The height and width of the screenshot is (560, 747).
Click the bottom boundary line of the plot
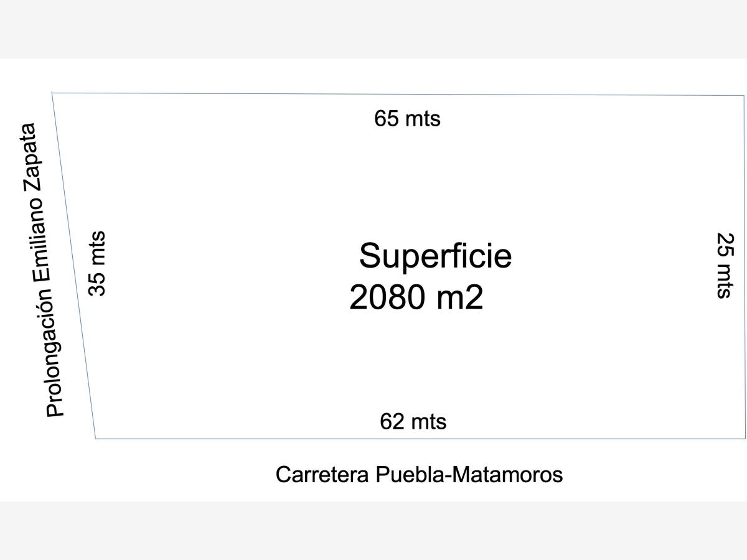click(420, 439)
